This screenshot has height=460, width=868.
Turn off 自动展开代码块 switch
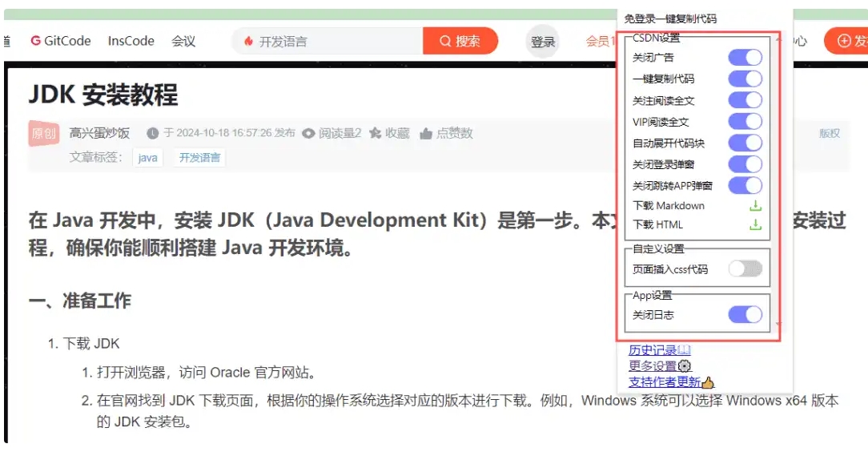tap(745, 143)
